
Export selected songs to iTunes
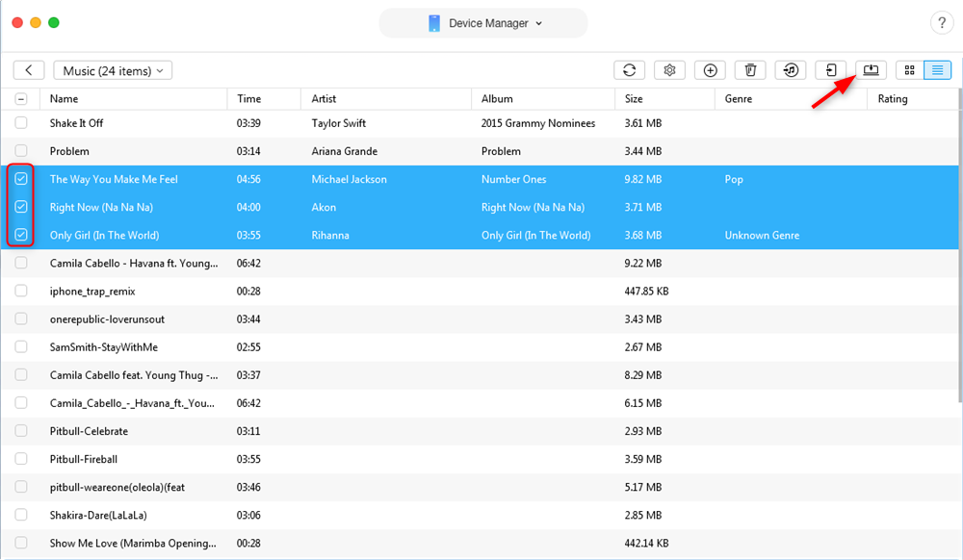click(x=790, y=69)
